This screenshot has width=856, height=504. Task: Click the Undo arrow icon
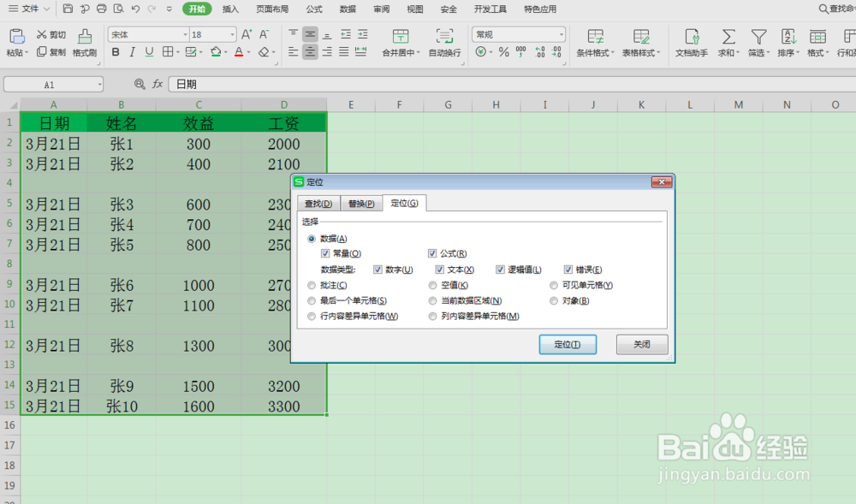(135, 9)
